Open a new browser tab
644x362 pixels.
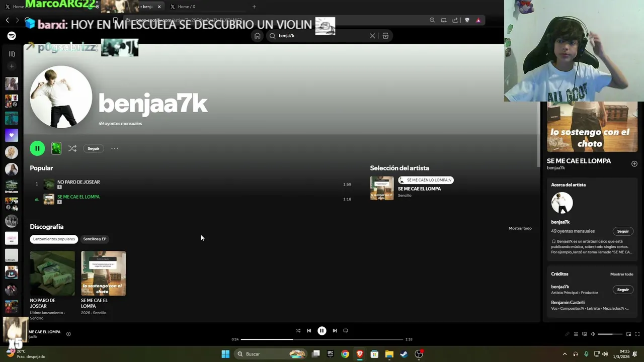pos(254,7)
